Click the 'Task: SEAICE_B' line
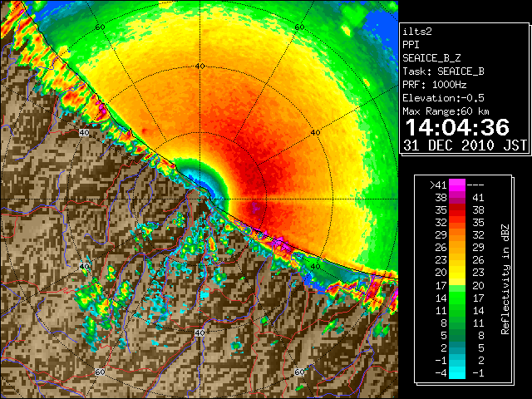The height and width of the screenshot is (399, 532). tap(443, 71)
